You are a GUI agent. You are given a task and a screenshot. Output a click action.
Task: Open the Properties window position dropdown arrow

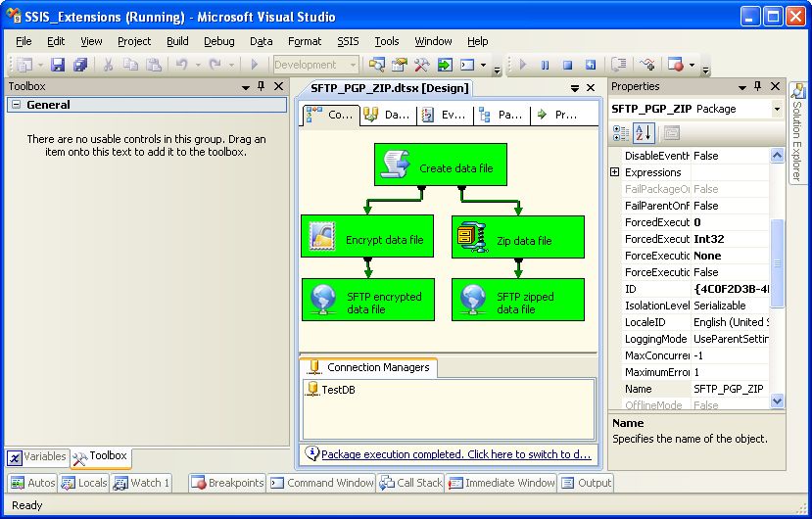point(742,87)
